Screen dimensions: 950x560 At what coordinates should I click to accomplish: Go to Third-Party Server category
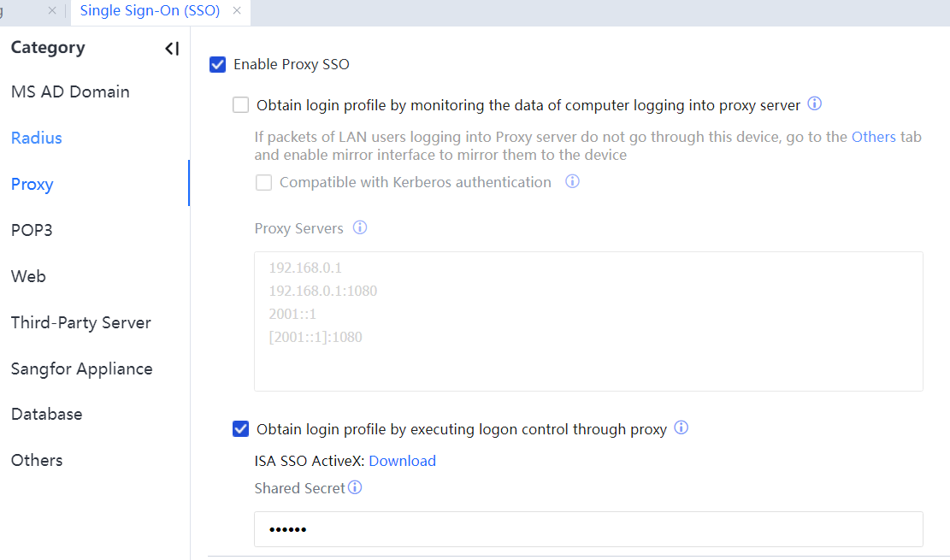pos(81,322)
